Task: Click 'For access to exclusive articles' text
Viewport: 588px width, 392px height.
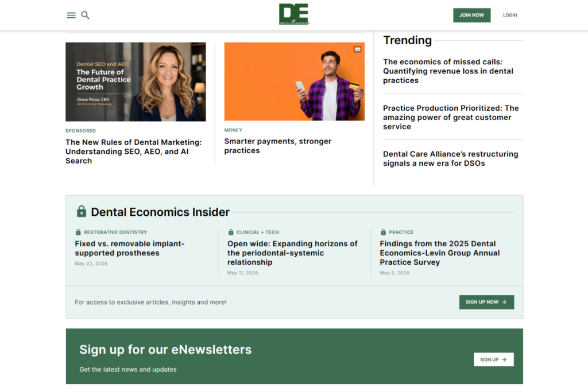Action: [x=151, y=302]
